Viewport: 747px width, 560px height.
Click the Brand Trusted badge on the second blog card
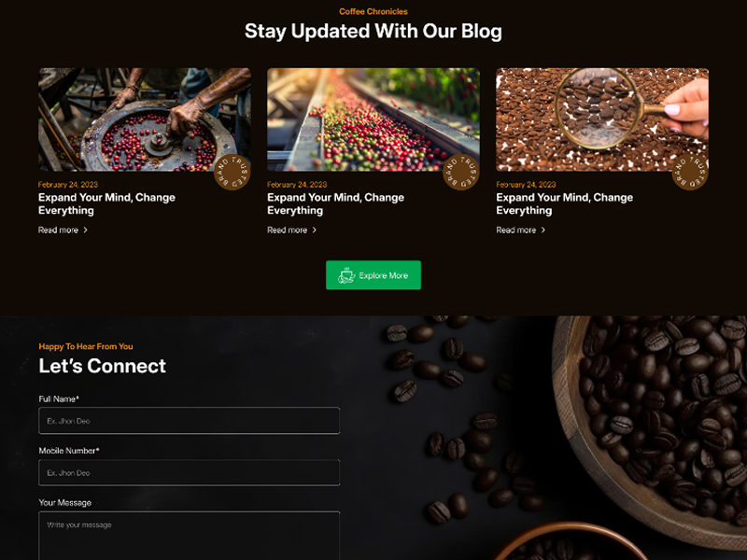tap(461, 172)
